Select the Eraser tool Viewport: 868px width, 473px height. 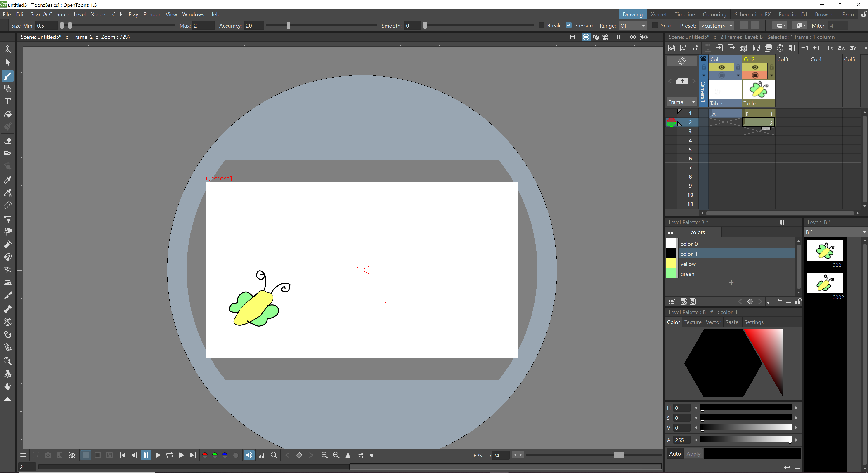pos(7,141)
